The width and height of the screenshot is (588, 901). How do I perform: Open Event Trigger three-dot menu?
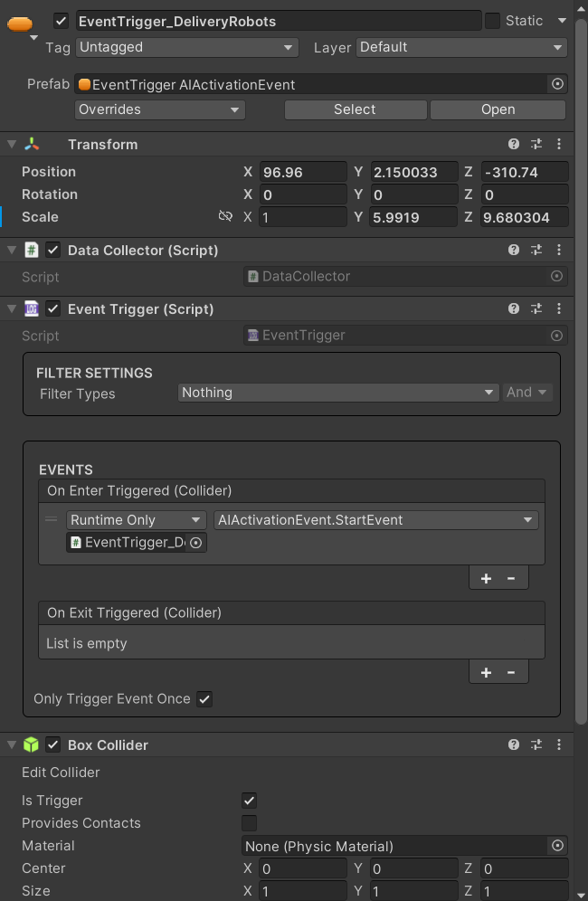(x=559, y=309)
